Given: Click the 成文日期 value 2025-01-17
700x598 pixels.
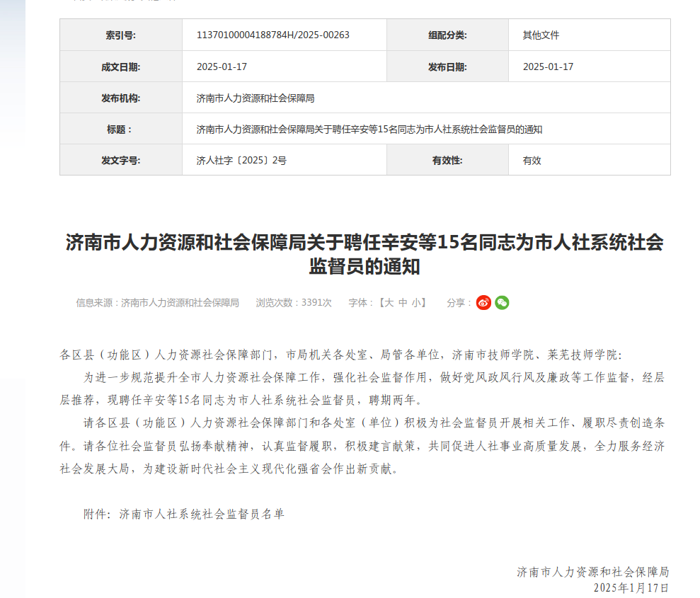Looking at the screenshot, I should tap(222, 67).
